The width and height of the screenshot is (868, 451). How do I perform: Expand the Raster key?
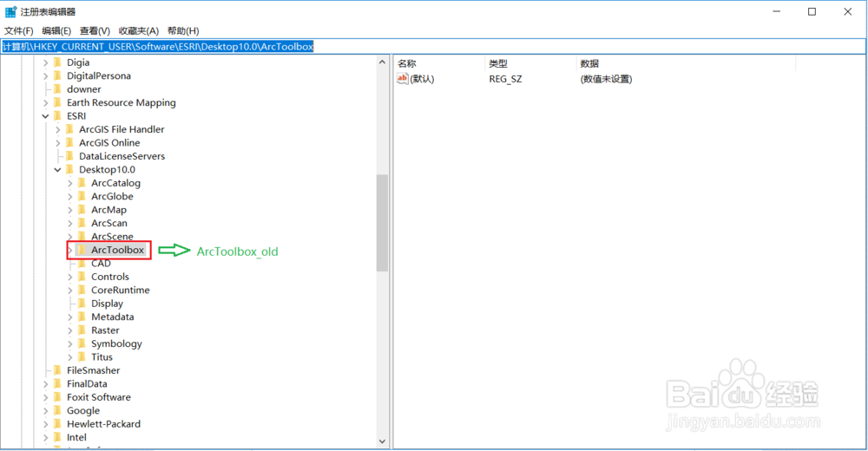70,330
